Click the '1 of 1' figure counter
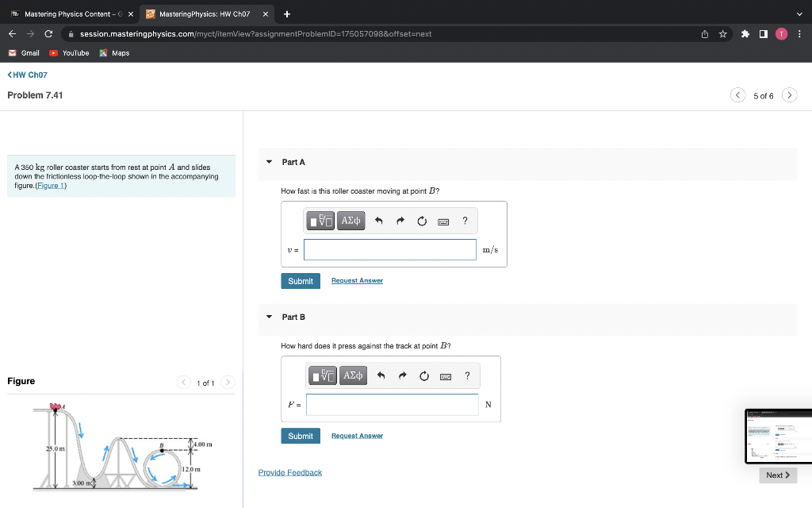Viewport: 812px width, 508px height. tap(205, 383)
